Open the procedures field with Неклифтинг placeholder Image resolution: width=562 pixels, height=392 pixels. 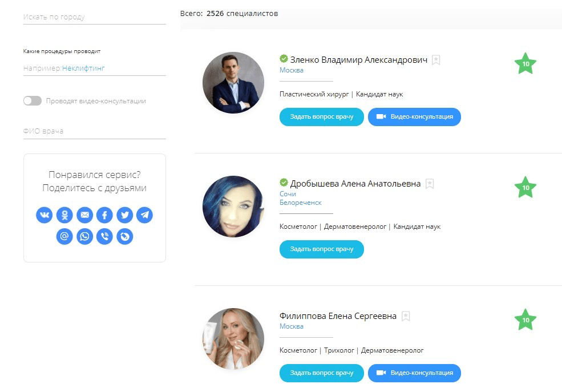[94, 68]
